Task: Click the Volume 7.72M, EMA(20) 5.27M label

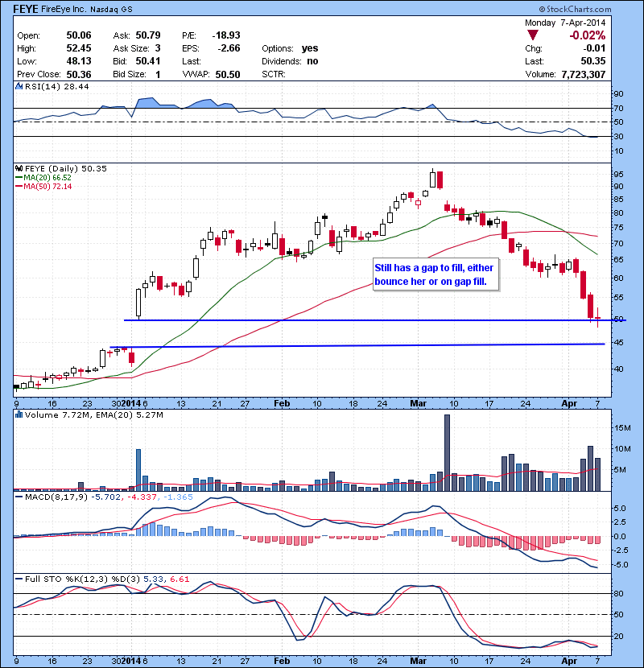Action: pyautogui.click(x=93, y=414)
